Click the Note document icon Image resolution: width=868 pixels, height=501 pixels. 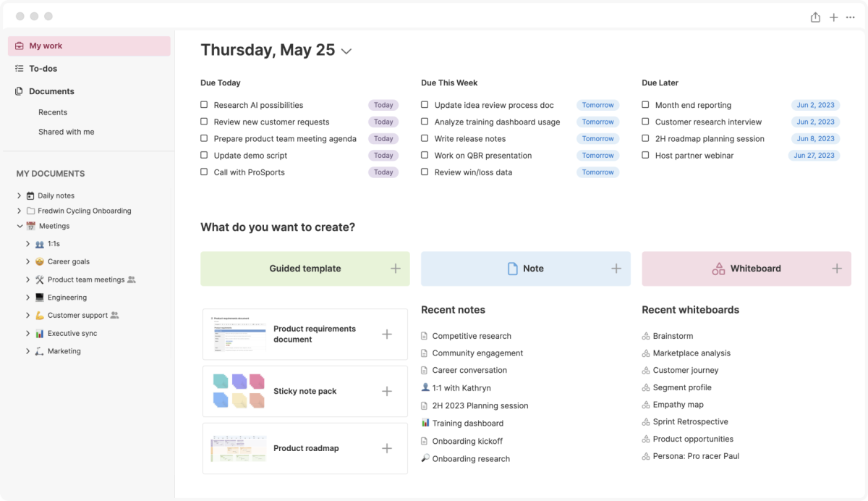pos(512,269)
